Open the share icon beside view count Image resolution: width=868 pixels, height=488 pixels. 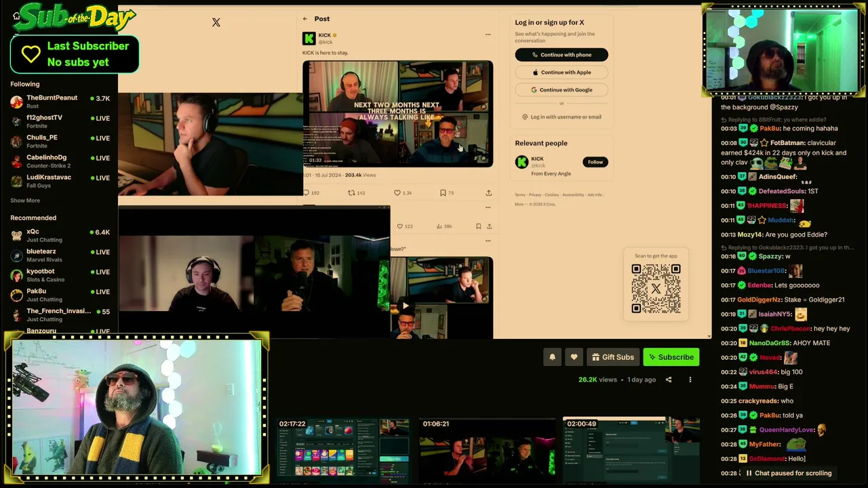click(x=669, y=380)
